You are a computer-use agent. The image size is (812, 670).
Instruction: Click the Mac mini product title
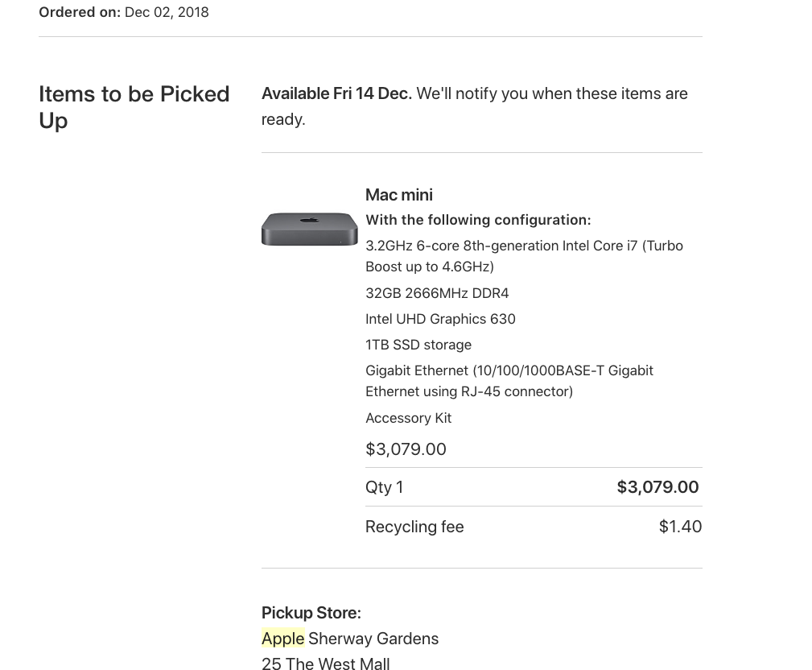click(x=398, y=195)
